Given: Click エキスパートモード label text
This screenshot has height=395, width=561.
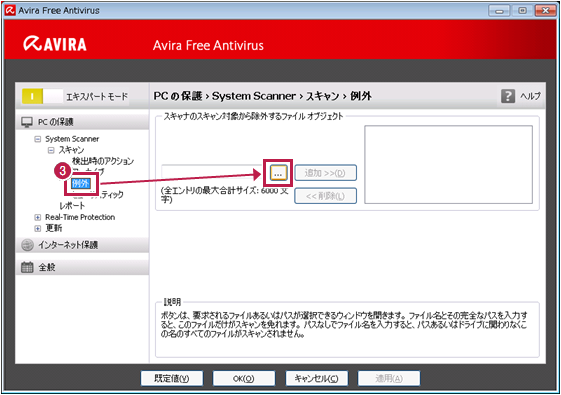Looking at the screenshot, I should (x=97, y=97).
